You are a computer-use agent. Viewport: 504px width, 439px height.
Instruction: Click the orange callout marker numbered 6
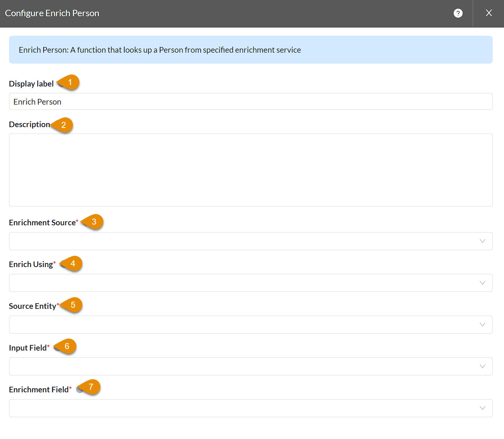tap(67, 346)
